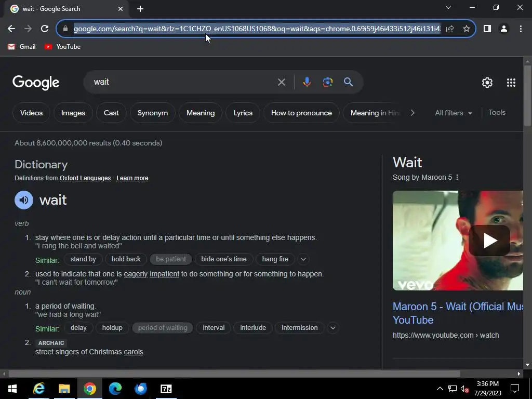Bookmark this tab with the star icon
The height and width of the screenshot is (399, 532).
467,29
